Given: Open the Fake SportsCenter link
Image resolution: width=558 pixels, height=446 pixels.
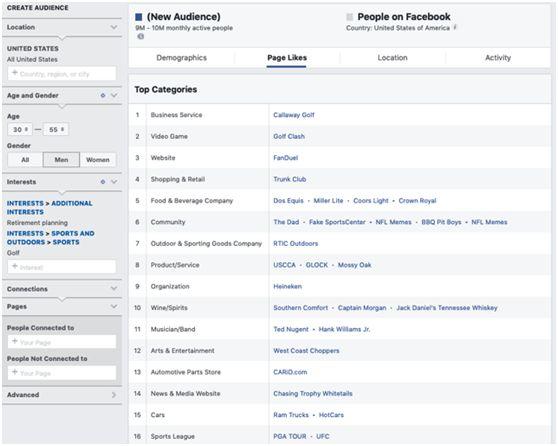Looking at the screenshot, I should pyautogui.click(x=337, y=222).
